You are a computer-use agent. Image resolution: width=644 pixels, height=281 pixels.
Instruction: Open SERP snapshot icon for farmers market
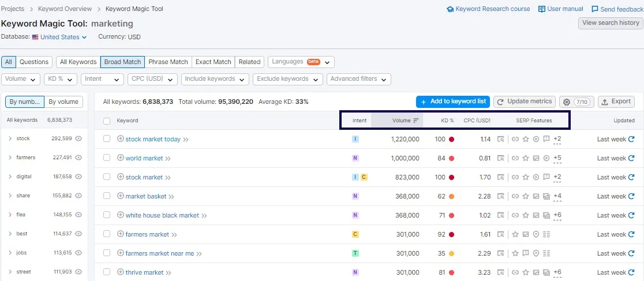pos(500,234)
